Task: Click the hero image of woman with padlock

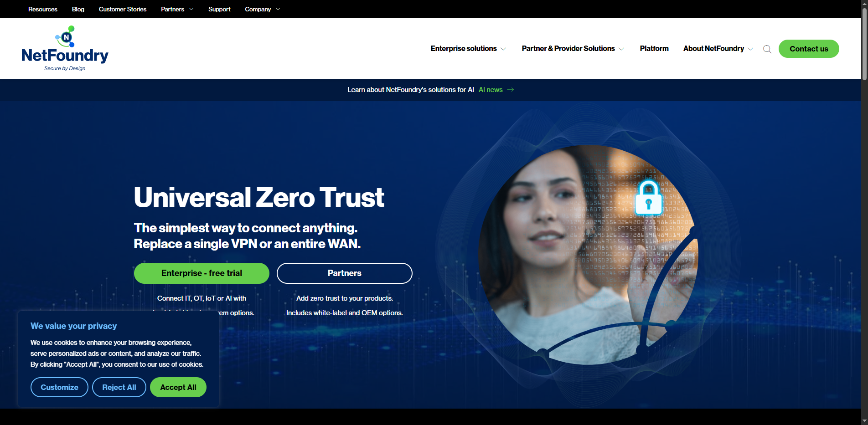Action: [588, 255]
